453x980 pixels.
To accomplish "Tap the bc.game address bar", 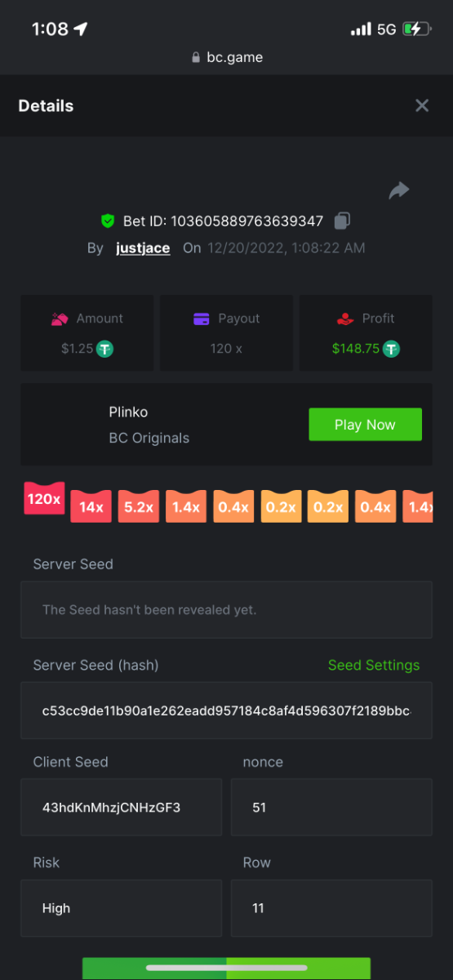I will (x=227, y=57).
